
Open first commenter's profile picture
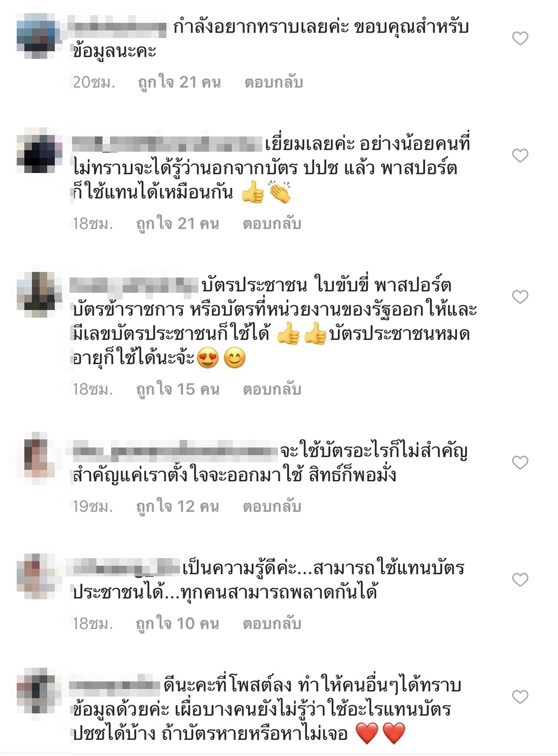(x=39, y=36)
